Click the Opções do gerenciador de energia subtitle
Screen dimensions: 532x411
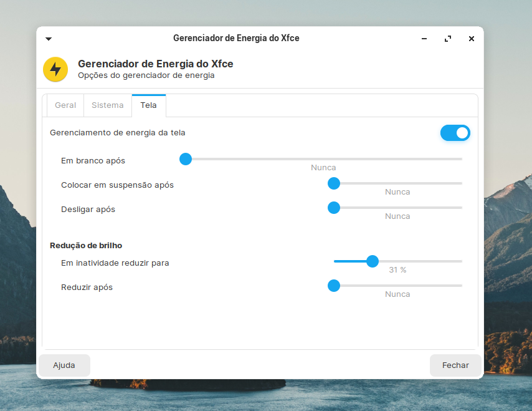coord(146,75)
